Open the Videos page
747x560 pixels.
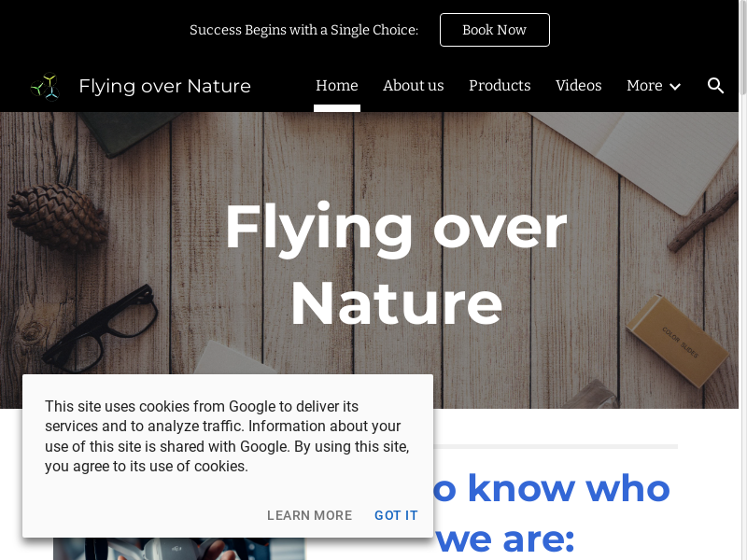578,86
